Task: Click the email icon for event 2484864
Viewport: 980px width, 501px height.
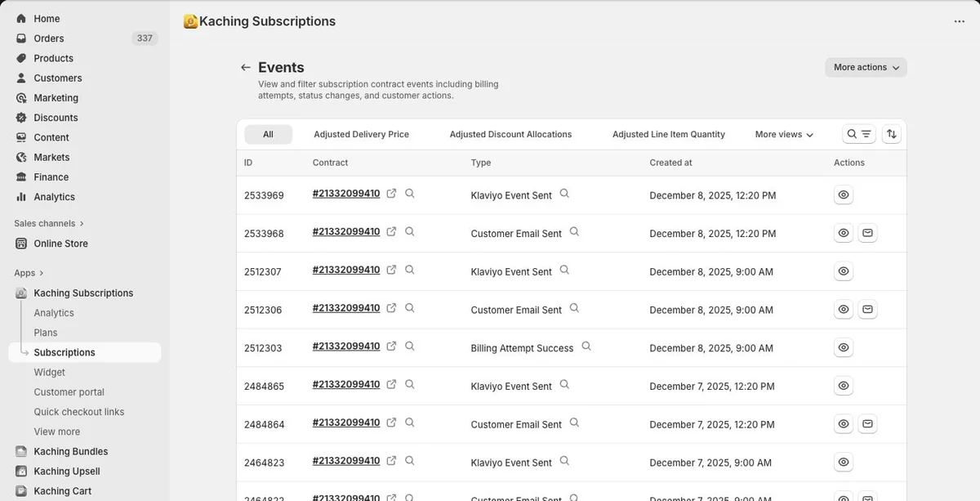Action: point(867,424)
